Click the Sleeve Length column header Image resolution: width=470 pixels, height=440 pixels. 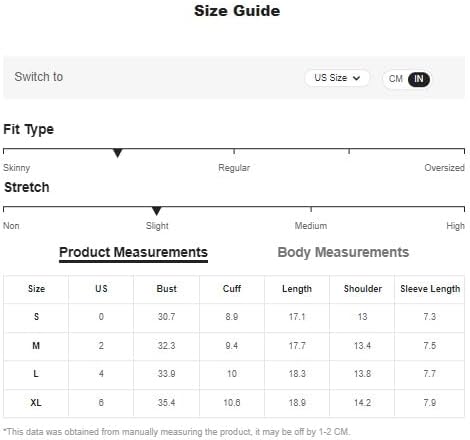430,289
